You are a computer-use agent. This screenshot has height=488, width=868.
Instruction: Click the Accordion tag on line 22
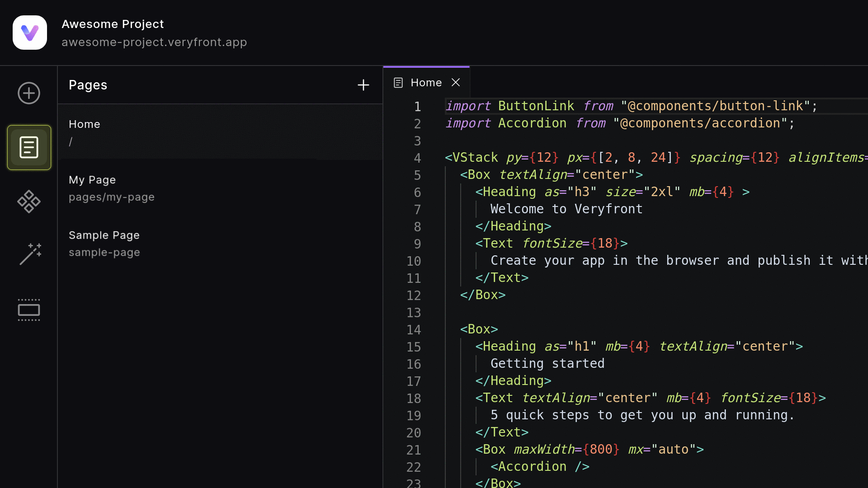click(540, 466)
